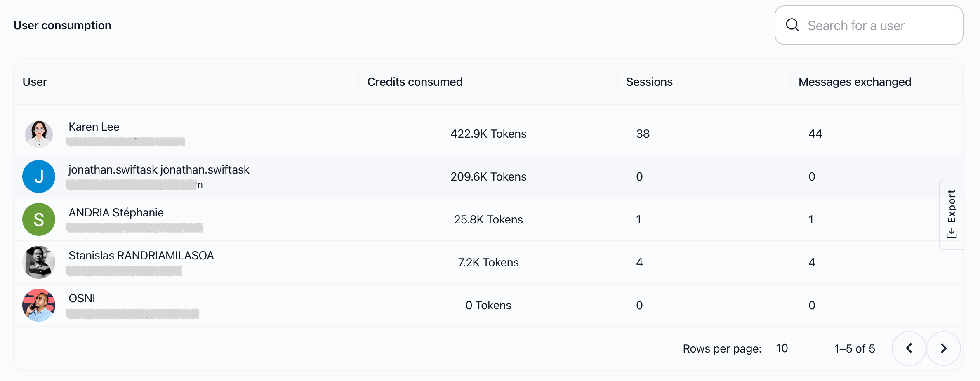Sort by Messages exchanged column header
This screenshot has width=980, height=381.
[x=855, y=82]
